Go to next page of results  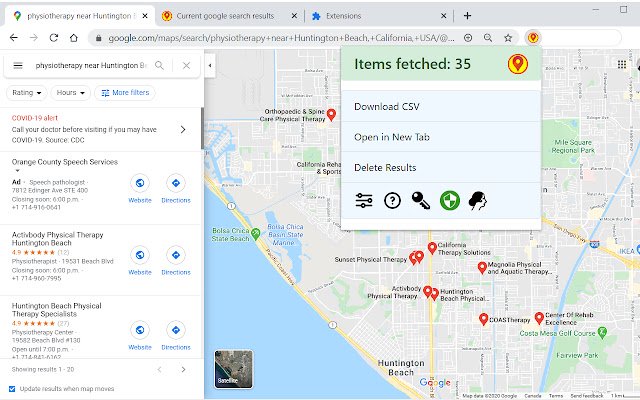[183, 369]
